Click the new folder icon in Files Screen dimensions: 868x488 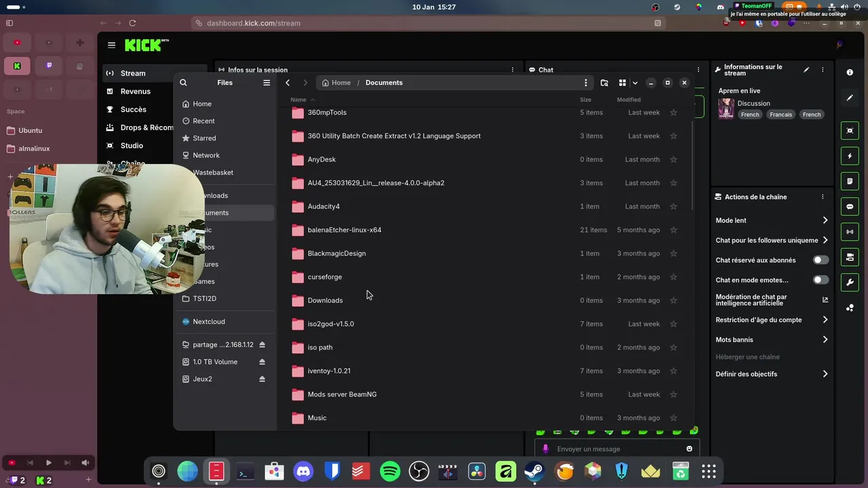pos(604,83)
